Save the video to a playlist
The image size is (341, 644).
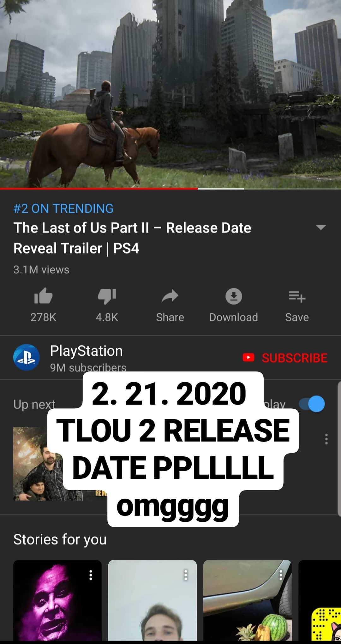[297, 296]
